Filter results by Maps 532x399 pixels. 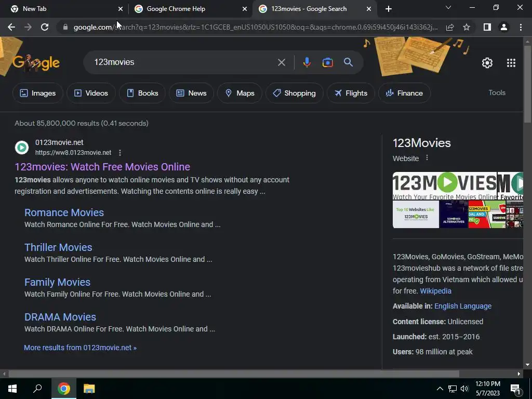(x=240, y=93)
